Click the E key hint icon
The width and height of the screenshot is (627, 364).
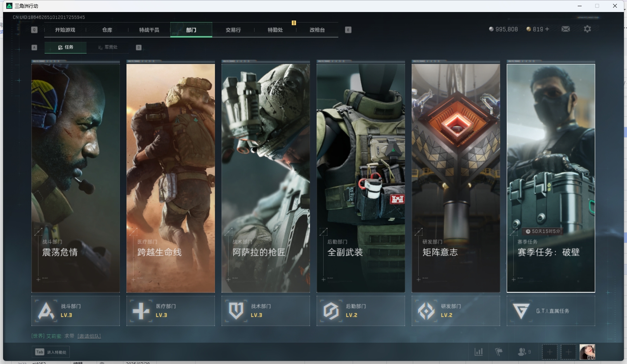coord(348,30)
